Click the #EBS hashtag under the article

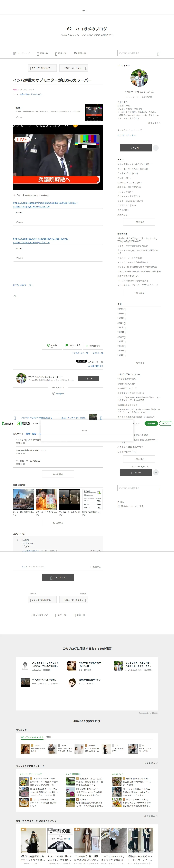[x=16, y=285]
